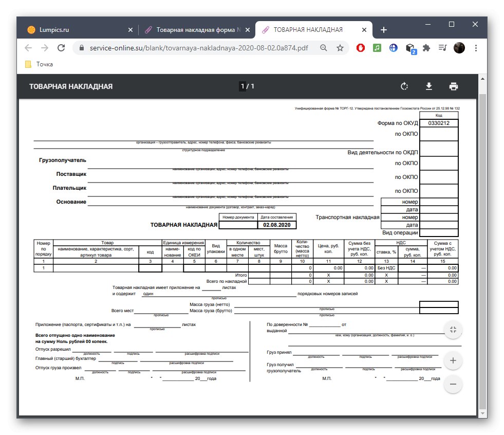Toggle the bookmark star for this page
Viewport: 504px width, 435px height.
(340, 47)
